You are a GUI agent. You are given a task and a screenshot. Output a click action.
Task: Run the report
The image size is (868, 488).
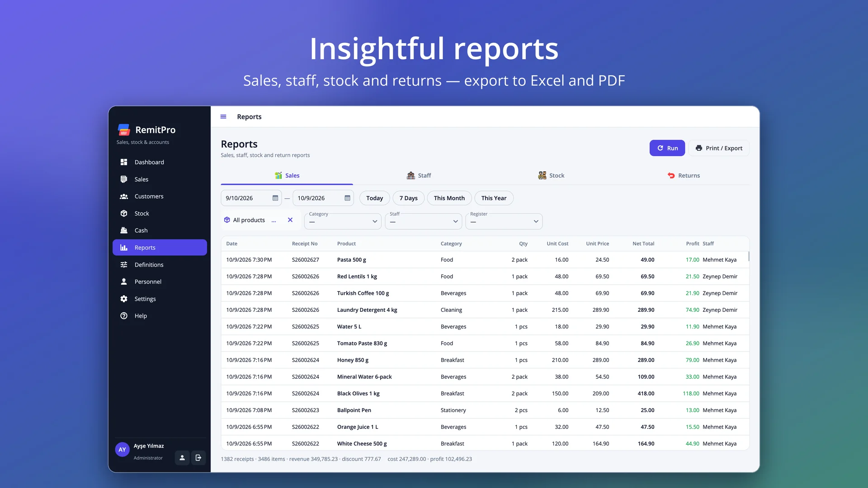667,148
